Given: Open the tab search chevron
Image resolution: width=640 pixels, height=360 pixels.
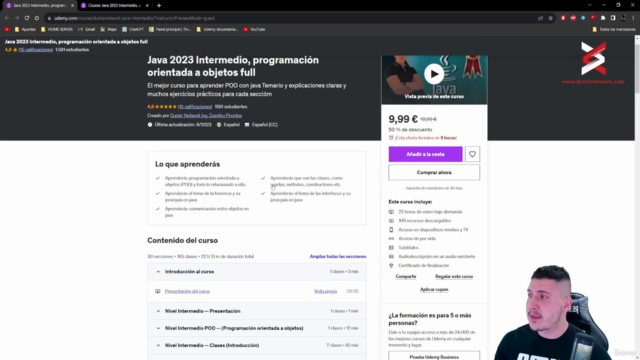Looking at the screenshot, I should (x=589, y=5).
